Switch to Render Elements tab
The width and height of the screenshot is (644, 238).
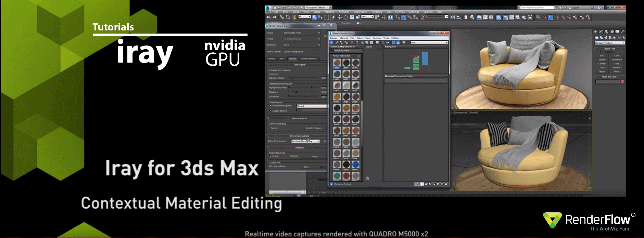tap(309, 59)
